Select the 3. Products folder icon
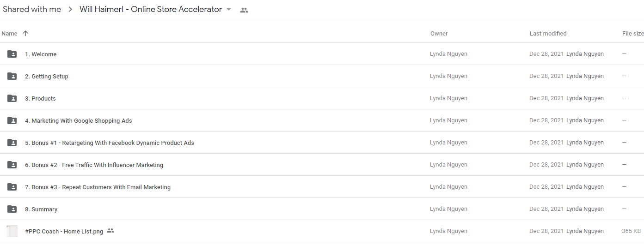This screenshot has width=644, height=245. coord(12,98)
